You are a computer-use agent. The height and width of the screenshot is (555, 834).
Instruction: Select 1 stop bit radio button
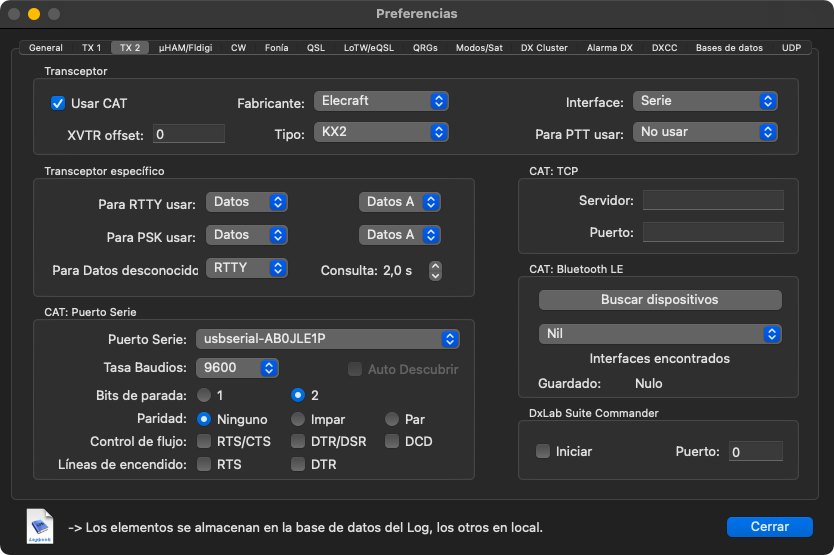coord(204,395)
